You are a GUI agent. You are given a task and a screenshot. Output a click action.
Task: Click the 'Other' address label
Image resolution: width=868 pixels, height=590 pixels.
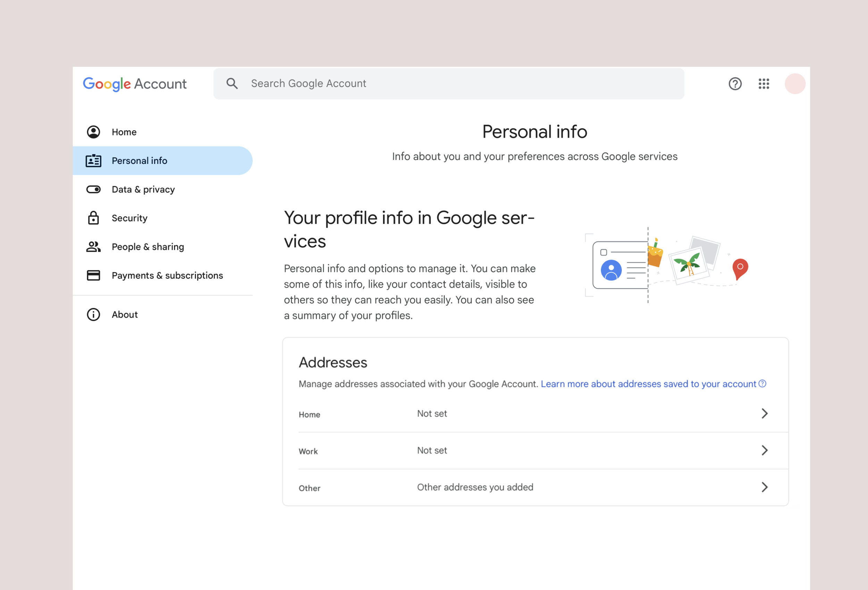point(309,488)
